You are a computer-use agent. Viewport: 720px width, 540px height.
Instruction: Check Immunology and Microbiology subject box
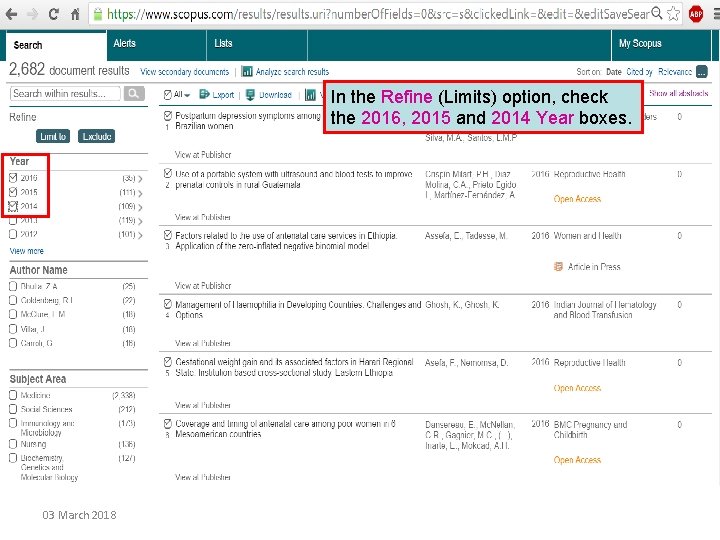pyautogui.click(x=13, y=423)
